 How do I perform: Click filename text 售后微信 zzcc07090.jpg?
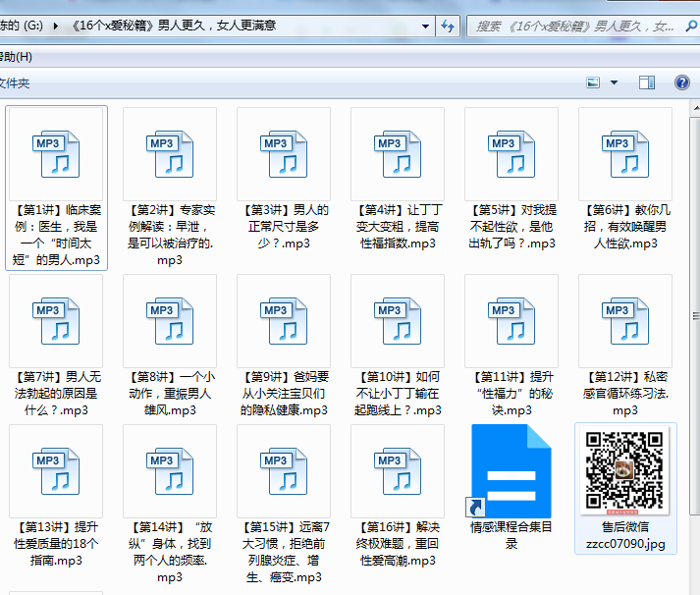pos(625,535)
